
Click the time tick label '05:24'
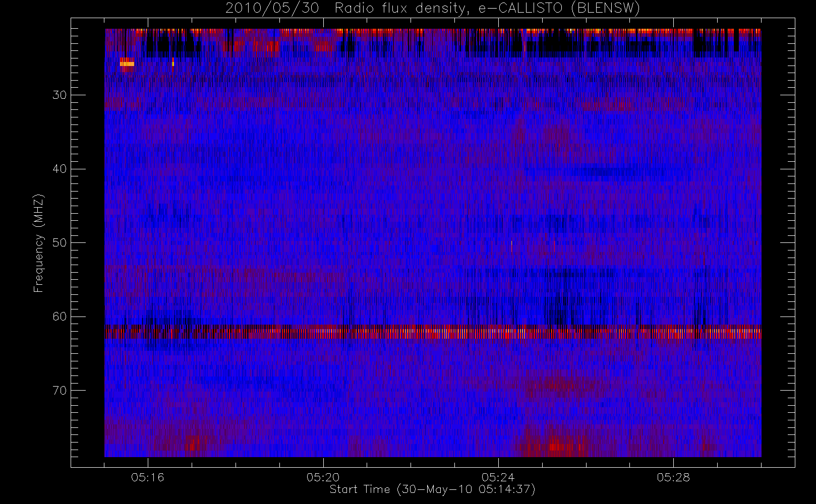click(x=498, y=477)
